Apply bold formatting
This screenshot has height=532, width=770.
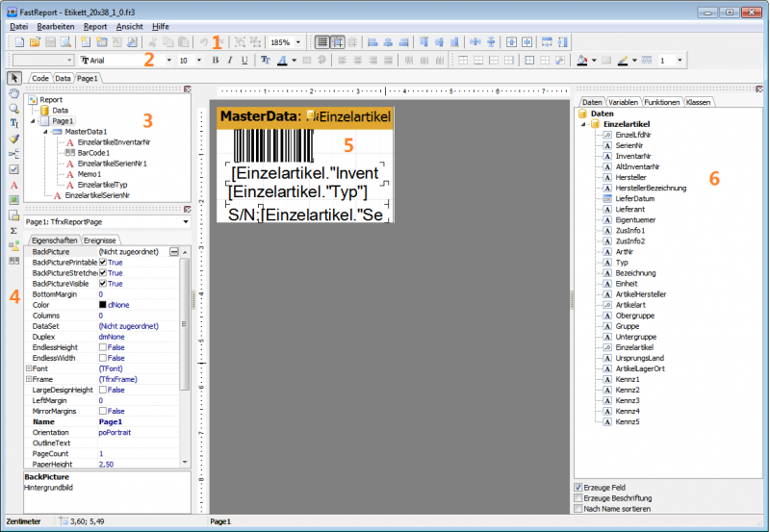tap(215, 60)
